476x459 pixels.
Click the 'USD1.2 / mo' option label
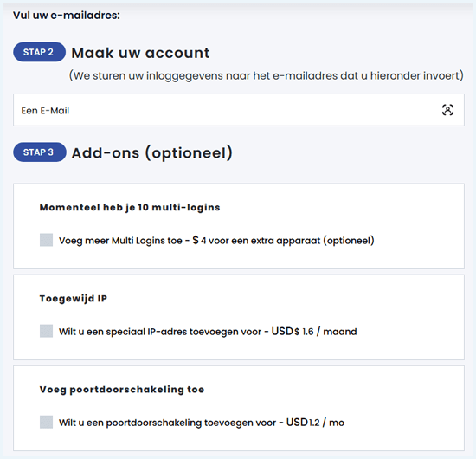click(x=202, y=423)
